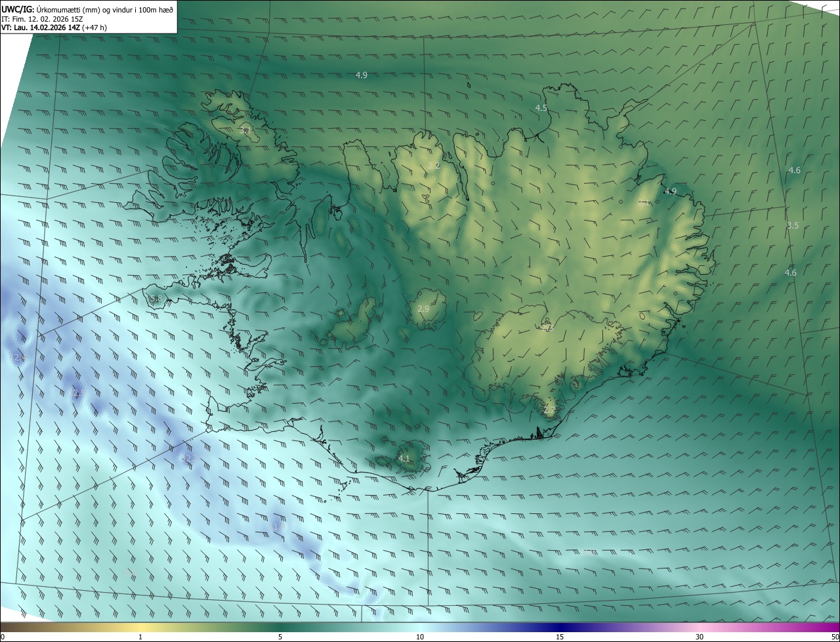Click the 1 tick on the color scale
This screenshot has height=642, width=840.
[140, 637]
